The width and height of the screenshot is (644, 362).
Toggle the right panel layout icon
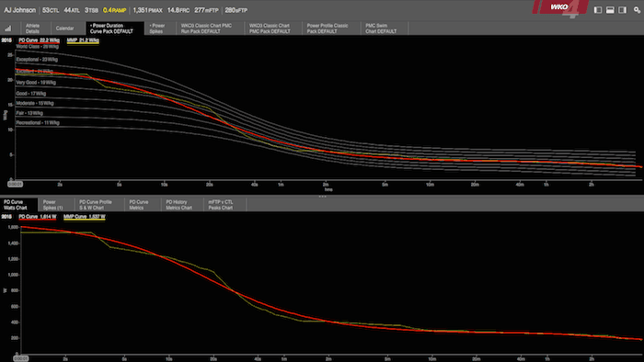[x=623, y=10]
